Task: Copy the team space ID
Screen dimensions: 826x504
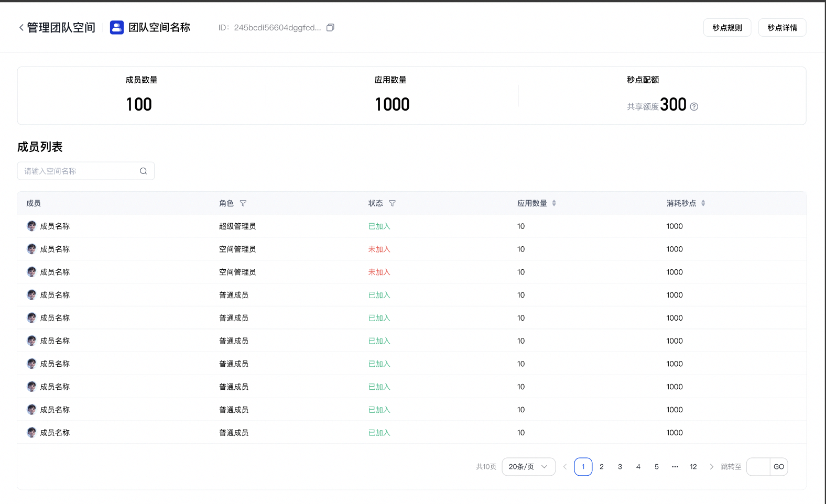Action: (x=330, y=28)
